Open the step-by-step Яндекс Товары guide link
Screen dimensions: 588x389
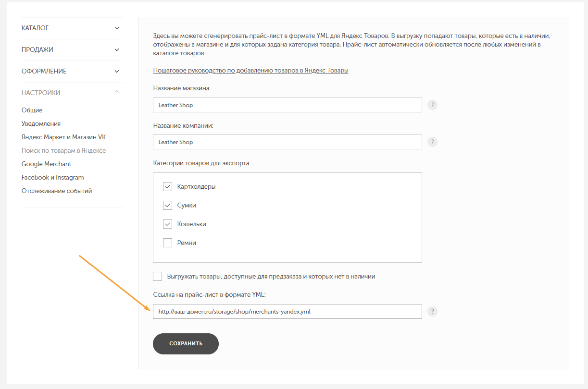tap(250, 70)
